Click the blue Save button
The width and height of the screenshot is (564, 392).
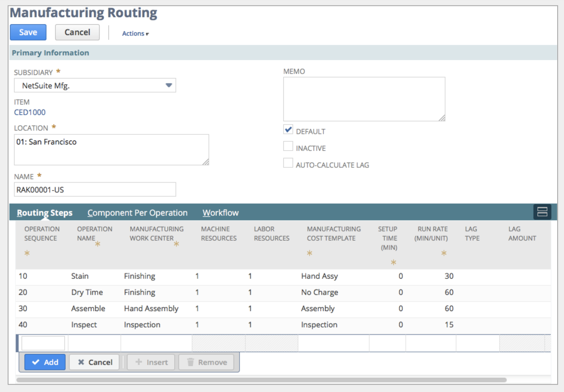click(x=28, y=32)
